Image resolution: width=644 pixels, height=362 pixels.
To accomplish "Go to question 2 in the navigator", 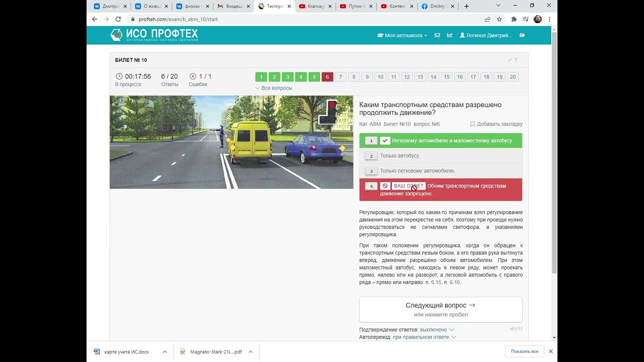I will pos(274,77).
